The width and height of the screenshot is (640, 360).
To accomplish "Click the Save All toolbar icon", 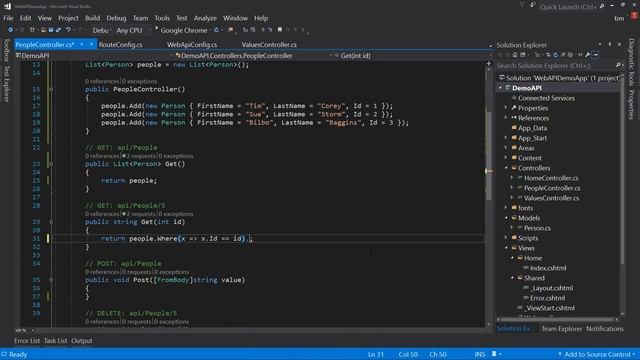I will [58, 30].
